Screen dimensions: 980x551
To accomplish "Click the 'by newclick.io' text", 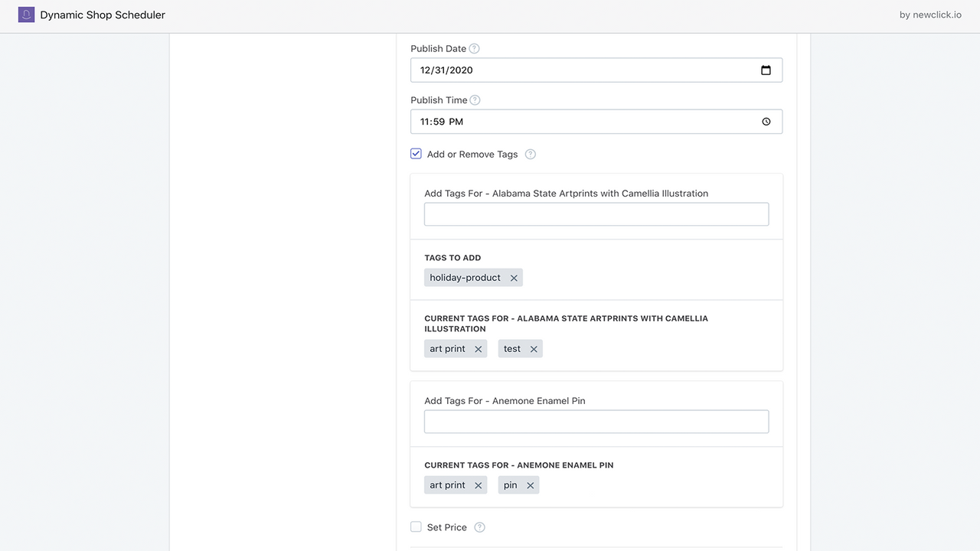I will pos(930,15).
